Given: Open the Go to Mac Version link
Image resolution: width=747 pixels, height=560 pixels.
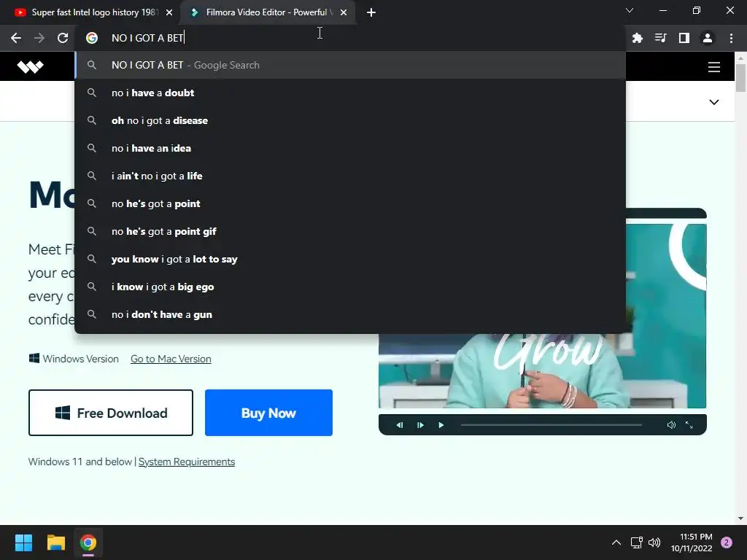Looking at the screenshot, I should pos(171,359).
